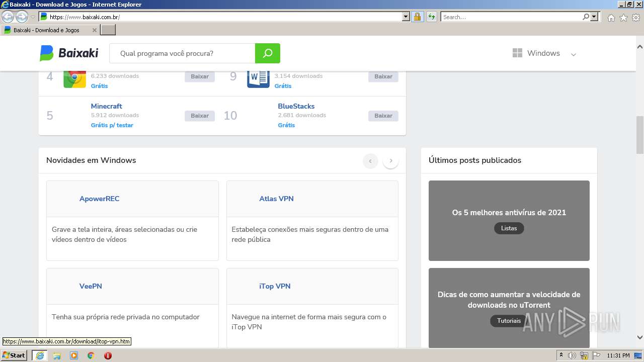The width and height of the screenshot is (644, 362).
Task: Open the Windows Explorer taskbar icon
Action: click(x=57, y=355)
